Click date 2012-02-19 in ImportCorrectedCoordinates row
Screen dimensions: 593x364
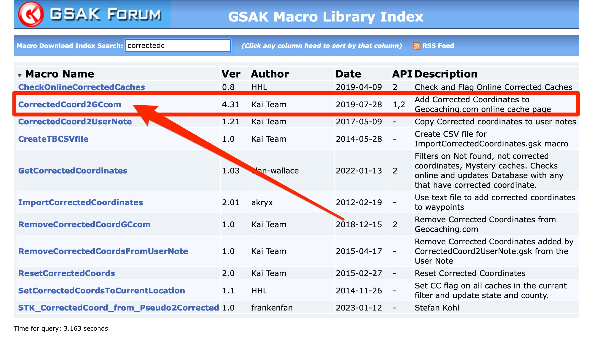359,202
